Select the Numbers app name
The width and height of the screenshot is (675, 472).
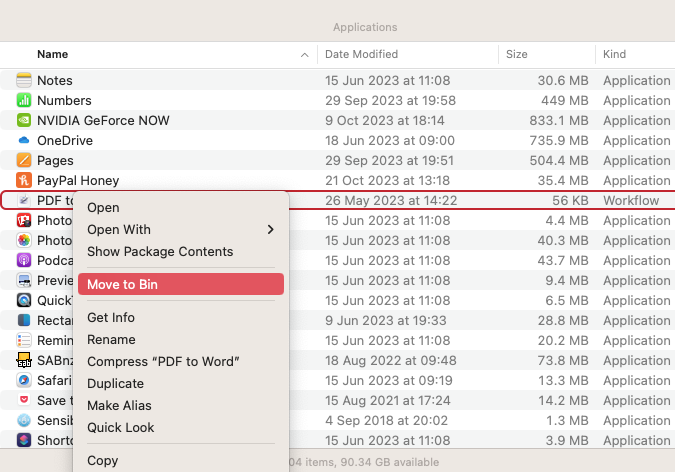pyautogui.click(x=64, y=100)
